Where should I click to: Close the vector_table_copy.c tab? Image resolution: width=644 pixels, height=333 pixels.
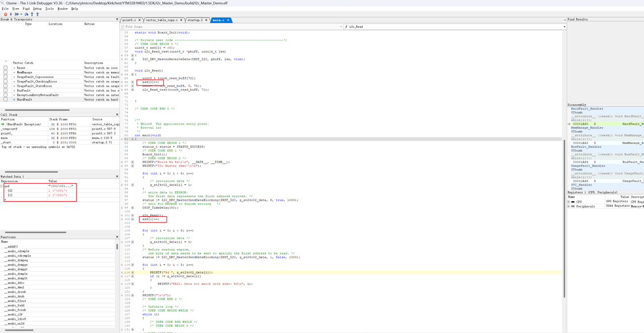(182, 20)
